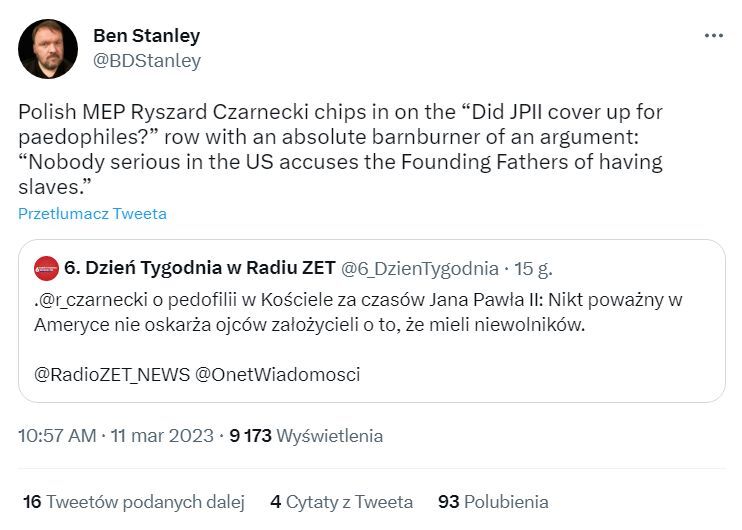Click the 10:57 AM · 11 mar 2023 timestamp
The height and width of the screenshot is (530, 742).
(x=116, y=436)
